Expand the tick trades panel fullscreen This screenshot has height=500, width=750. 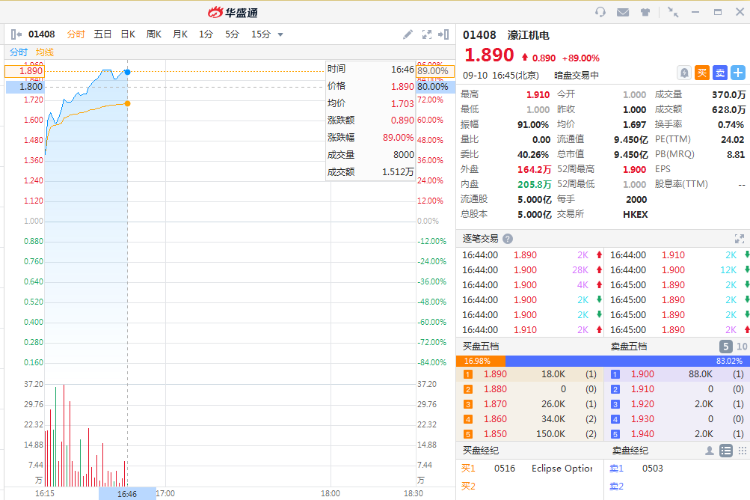click(739, 239)
